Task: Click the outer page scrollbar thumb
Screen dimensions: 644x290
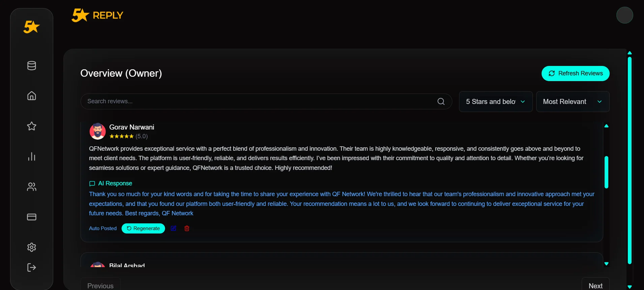Action: pos(630,160)
